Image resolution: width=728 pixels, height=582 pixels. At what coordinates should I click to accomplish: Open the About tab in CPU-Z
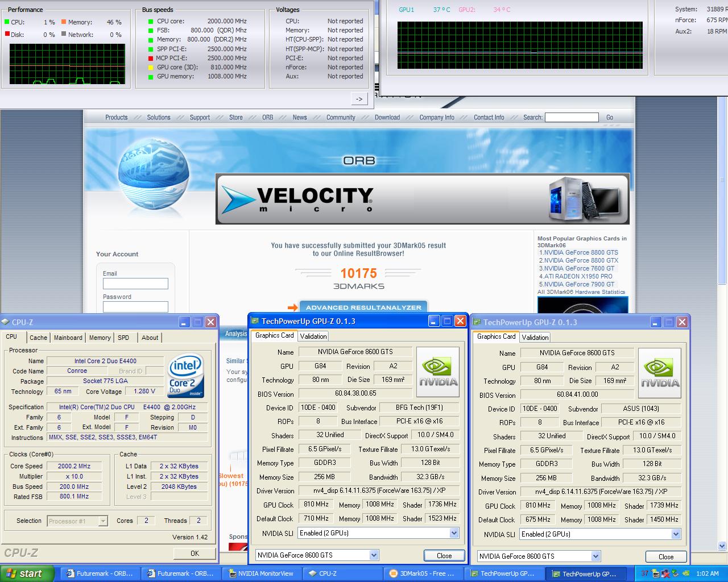150,338
